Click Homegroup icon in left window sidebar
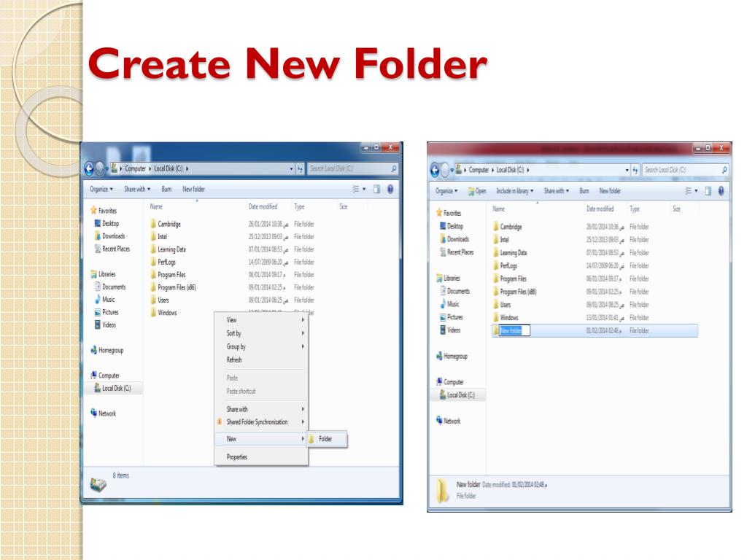Image resolution: width=747 pixels, height=560 pixels. click(93, 350)
